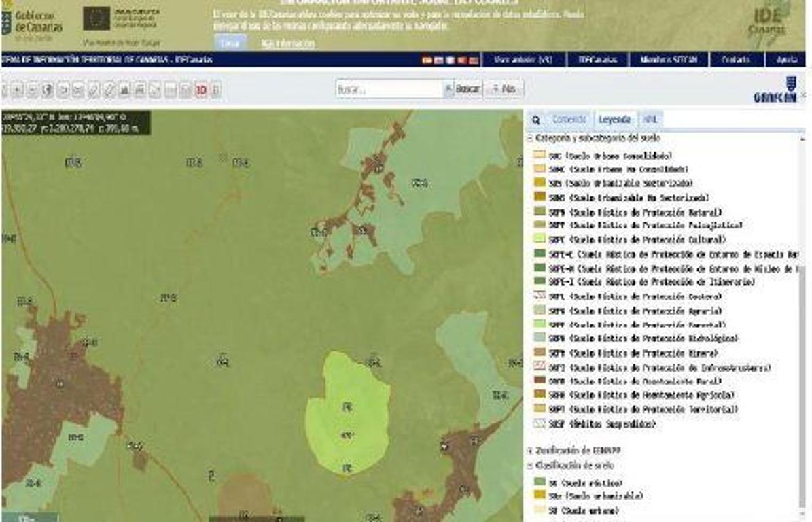This screenshot has height=522, width=812.
Task: Click the SUC Suelo Urbano Consolidado swatch
Action: [x=538, y=155]
